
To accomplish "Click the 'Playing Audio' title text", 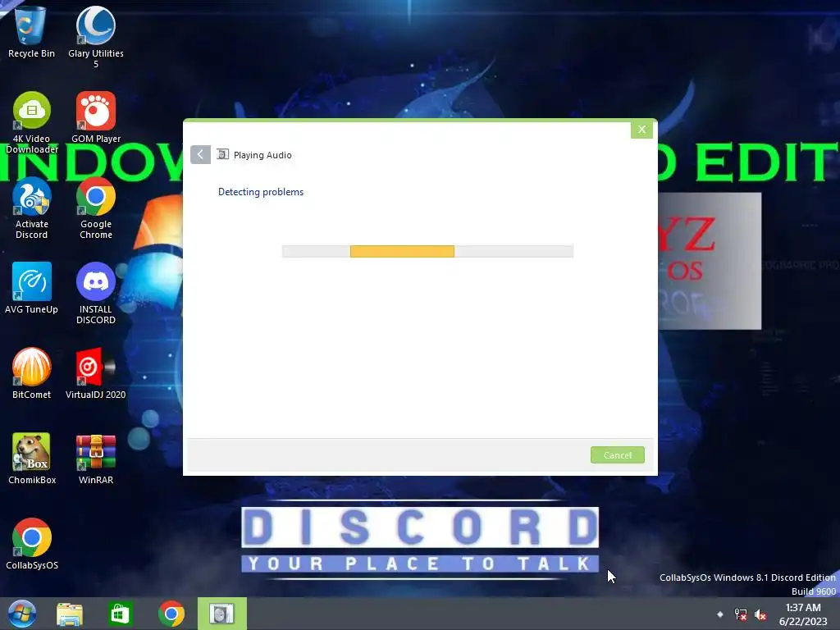I will 262,155.
